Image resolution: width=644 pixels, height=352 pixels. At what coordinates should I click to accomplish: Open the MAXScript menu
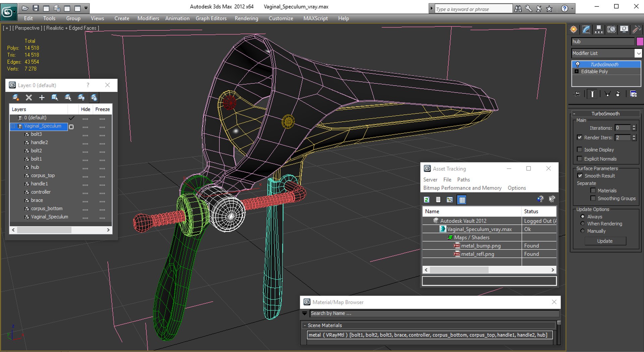click(x=315, y=18)
